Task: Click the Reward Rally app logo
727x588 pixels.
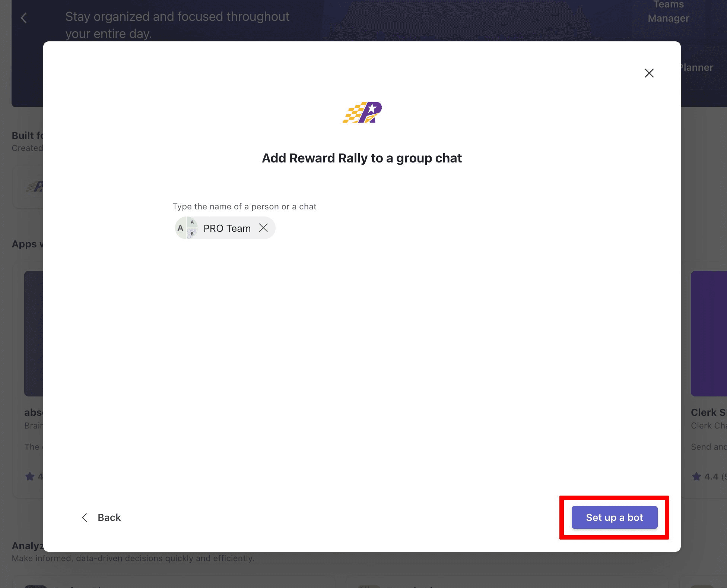Action: (362, 112)
